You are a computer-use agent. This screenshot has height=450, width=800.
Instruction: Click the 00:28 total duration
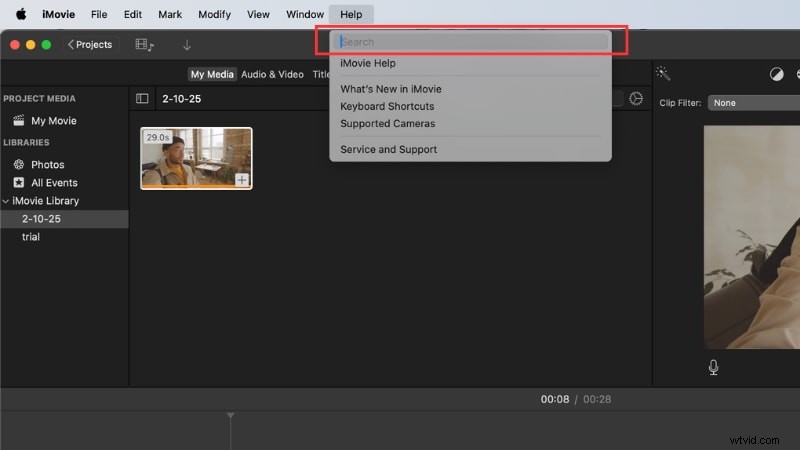click(597, 399)
